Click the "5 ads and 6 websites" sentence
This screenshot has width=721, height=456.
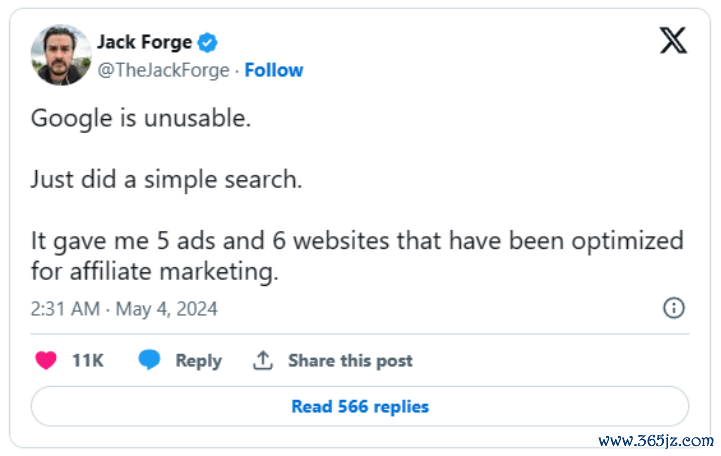[357, 242]
